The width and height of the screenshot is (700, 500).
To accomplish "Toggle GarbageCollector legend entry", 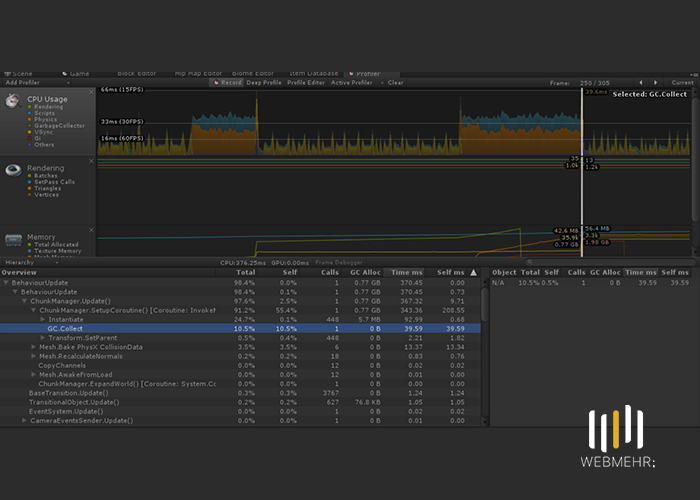I will click(29, 126).
